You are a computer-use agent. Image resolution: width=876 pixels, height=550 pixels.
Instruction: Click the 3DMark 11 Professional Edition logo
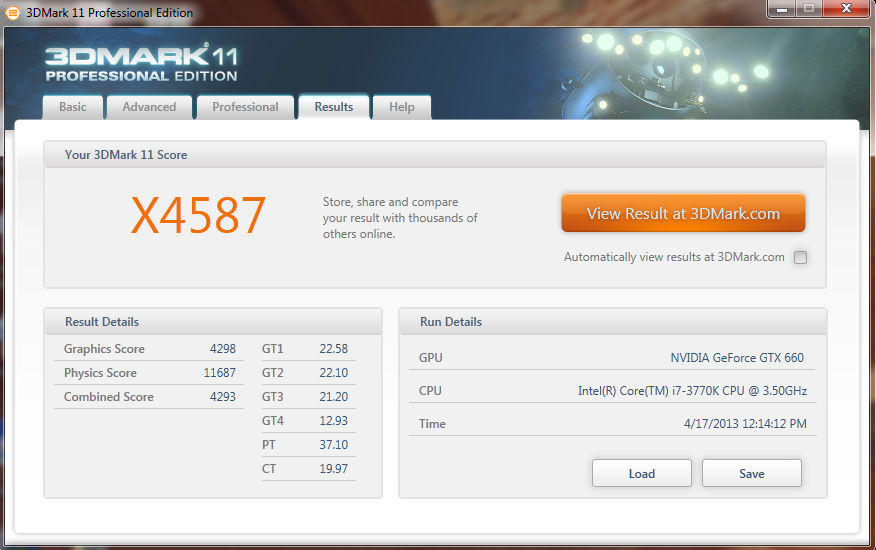[x=141, y=63]
